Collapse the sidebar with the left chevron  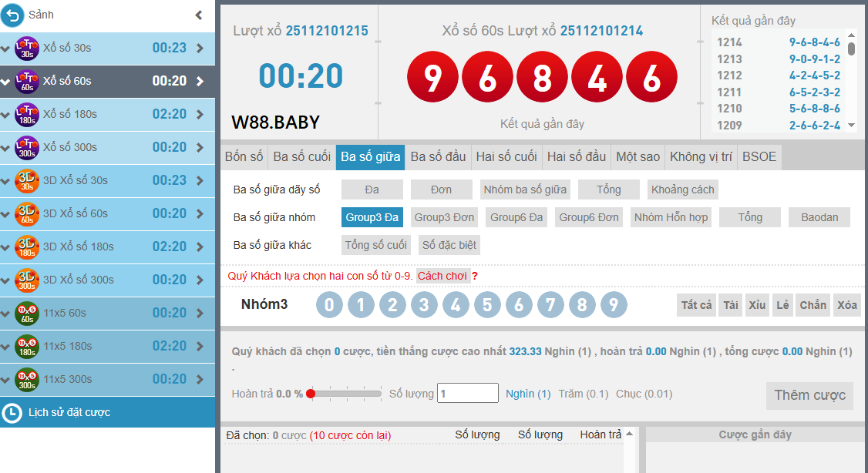[199, 15]
